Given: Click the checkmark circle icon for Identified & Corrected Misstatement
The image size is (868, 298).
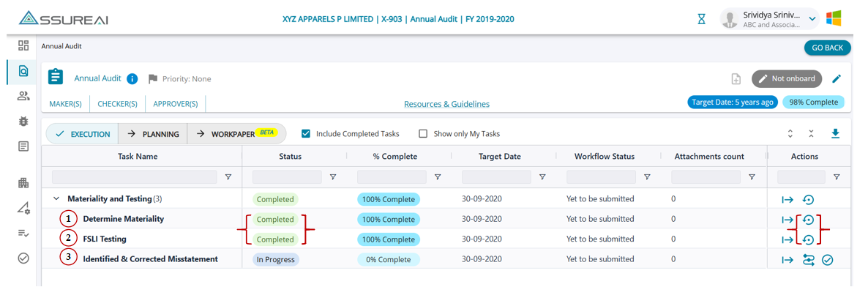Looking at the screenshot, I should (827, 260).
